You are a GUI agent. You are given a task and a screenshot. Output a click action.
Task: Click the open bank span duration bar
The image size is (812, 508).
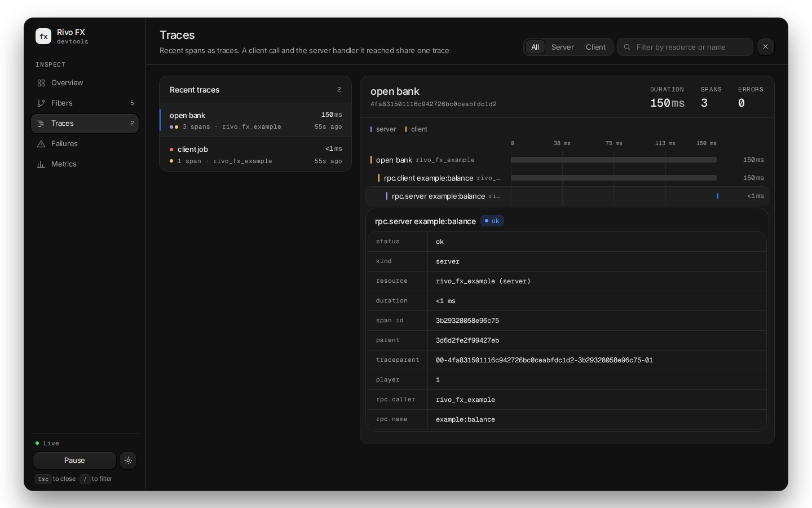coord(614,160)
